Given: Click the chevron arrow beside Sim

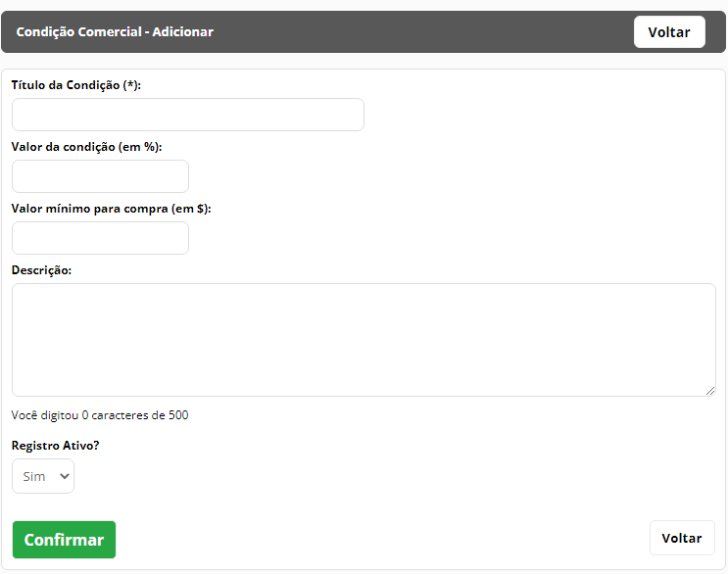Looking at the screenshot, I should [65, 476].
